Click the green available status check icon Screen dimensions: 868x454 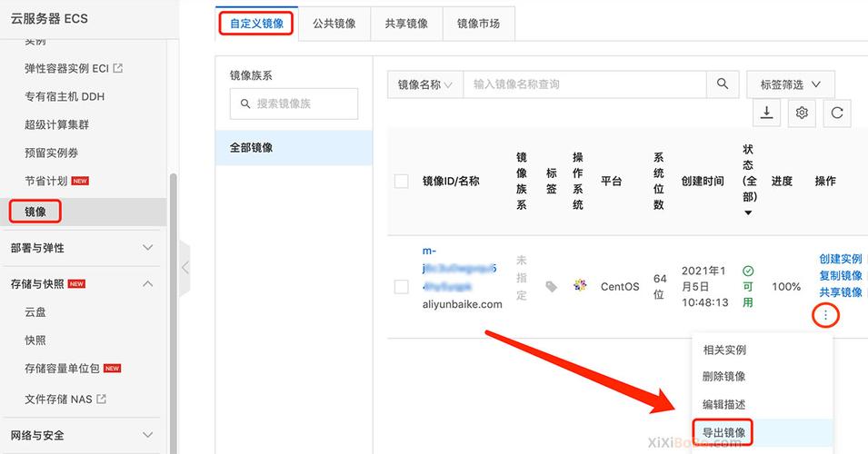click(748, 271)
